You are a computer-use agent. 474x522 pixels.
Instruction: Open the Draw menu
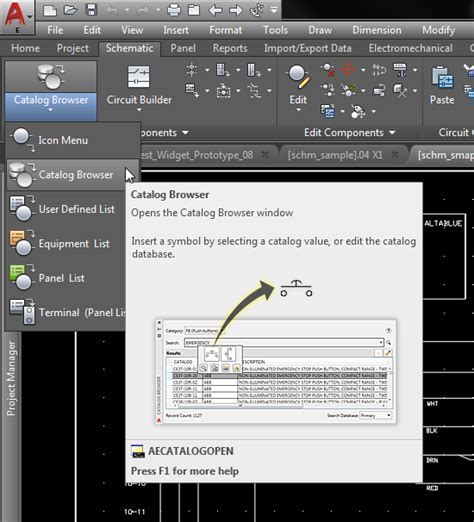point(320,30)
